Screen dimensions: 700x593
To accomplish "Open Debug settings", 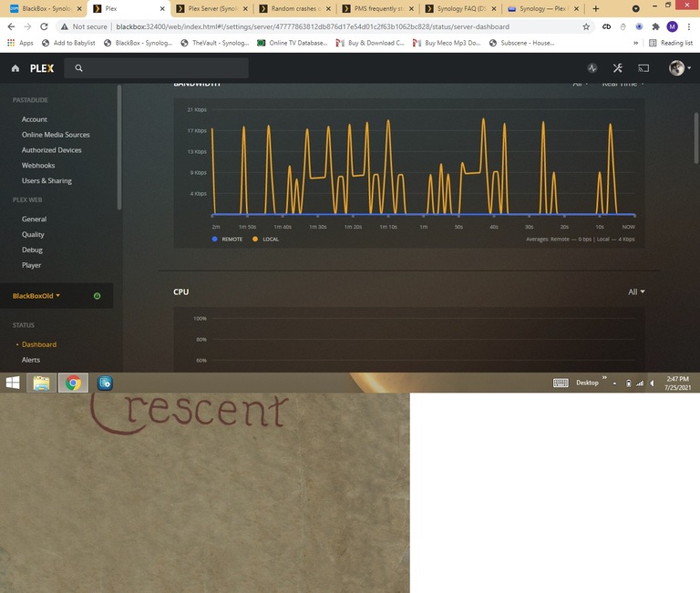I will point(32,250).
